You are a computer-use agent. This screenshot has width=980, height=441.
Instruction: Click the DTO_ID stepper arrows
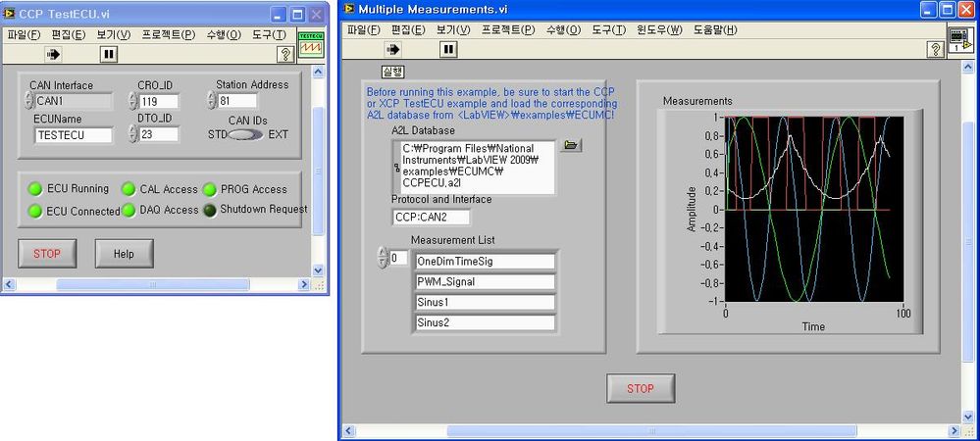(x=133, y=133)
